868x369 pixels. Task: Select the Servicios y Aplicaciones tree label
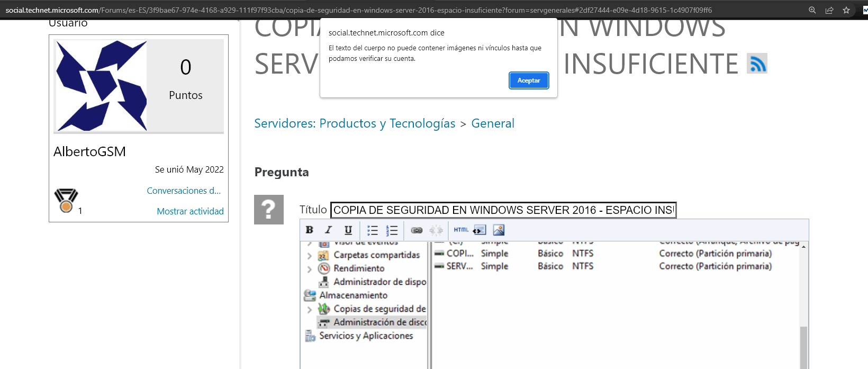coord(366,336)
